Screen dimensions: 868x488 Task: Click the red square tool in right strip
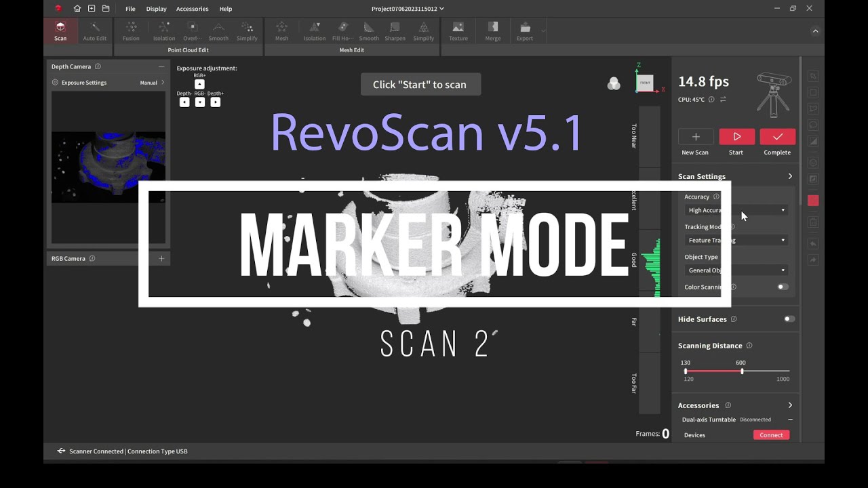coord(813,201)
